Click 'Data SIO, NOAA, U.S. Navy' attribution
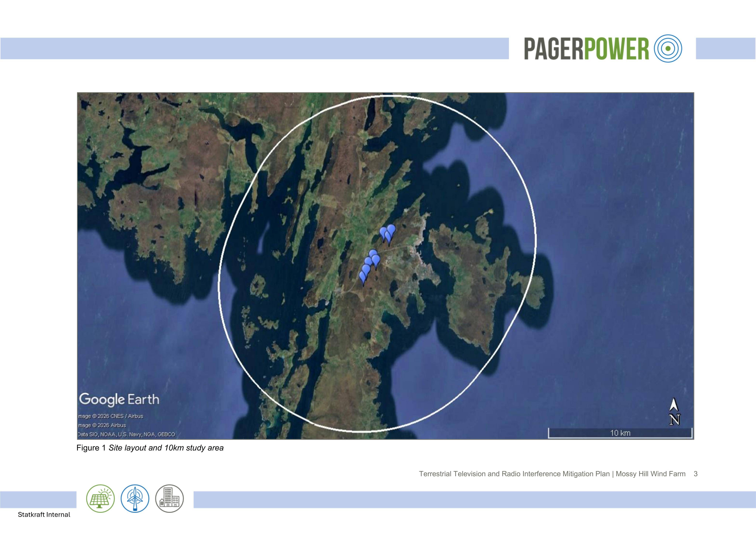The image size is (756, 534). (126, 434)
